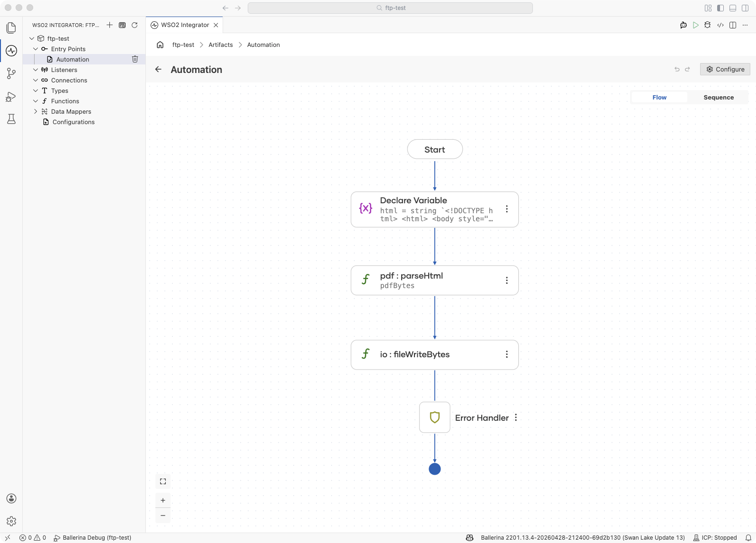The width and height of the screenshot is (756, 543).
Task: Fit diagram to screen icon
Action: tap(163, 481)
